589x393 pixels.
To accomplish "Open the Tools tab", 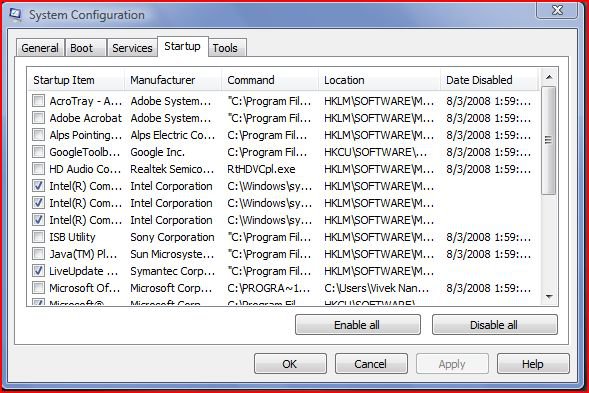I will tap(227, 48).
